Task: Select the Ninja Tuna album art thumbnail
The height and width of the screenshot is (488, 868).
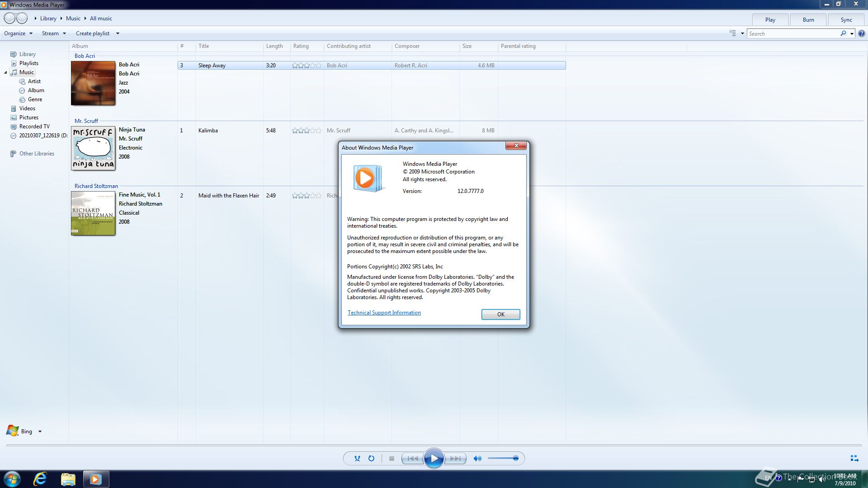Action: [x=93, y=148]
